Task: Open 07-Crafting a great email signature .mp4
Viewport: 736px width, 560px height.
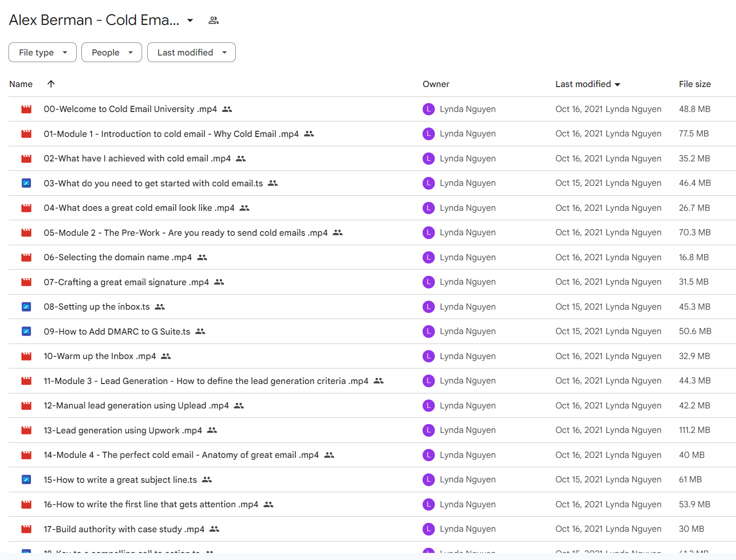Action: coord(126,282)
